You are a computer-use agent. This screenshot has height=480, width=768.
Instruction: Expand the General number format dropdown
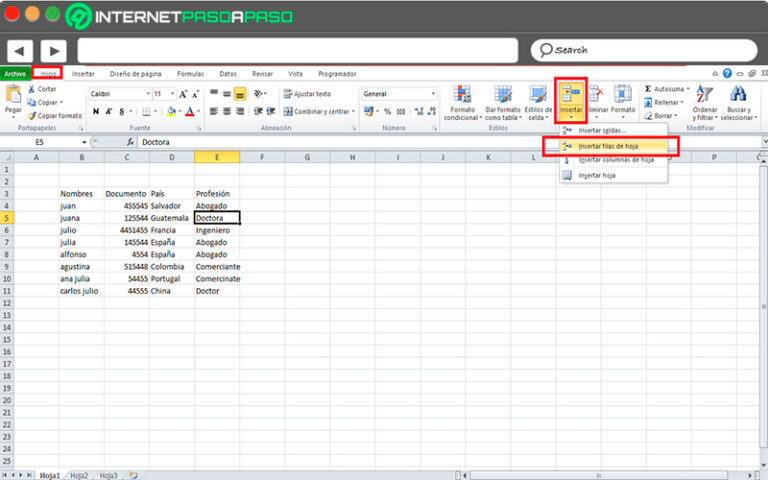432,94
